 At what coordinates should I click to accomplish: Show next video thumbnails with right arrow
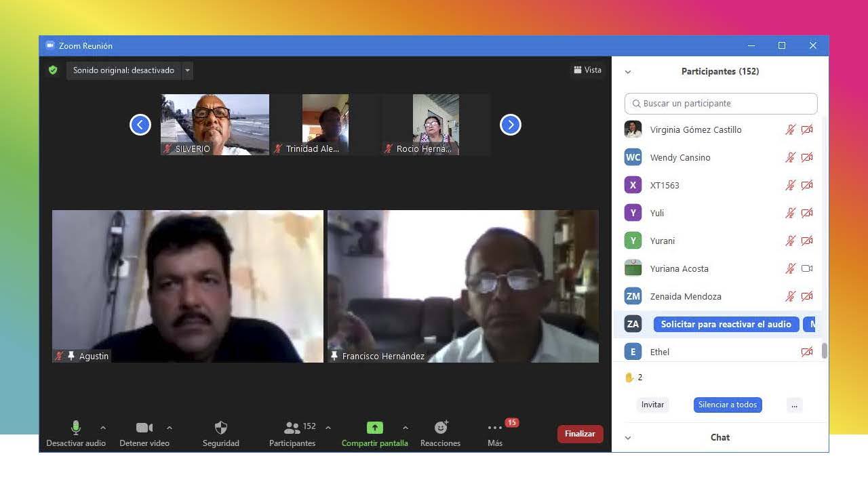511,125
